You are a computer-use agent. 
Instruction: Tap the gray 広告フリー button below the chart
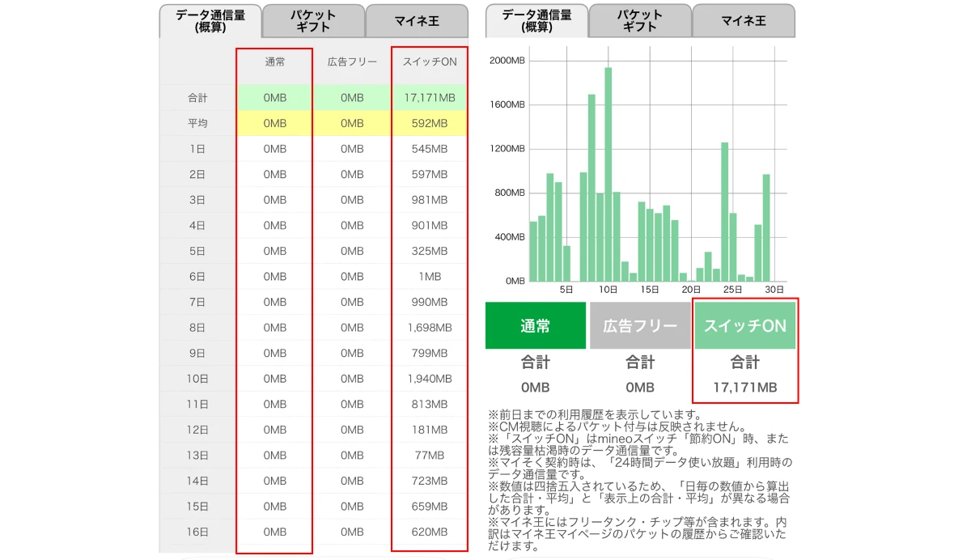tap(640, 326)
